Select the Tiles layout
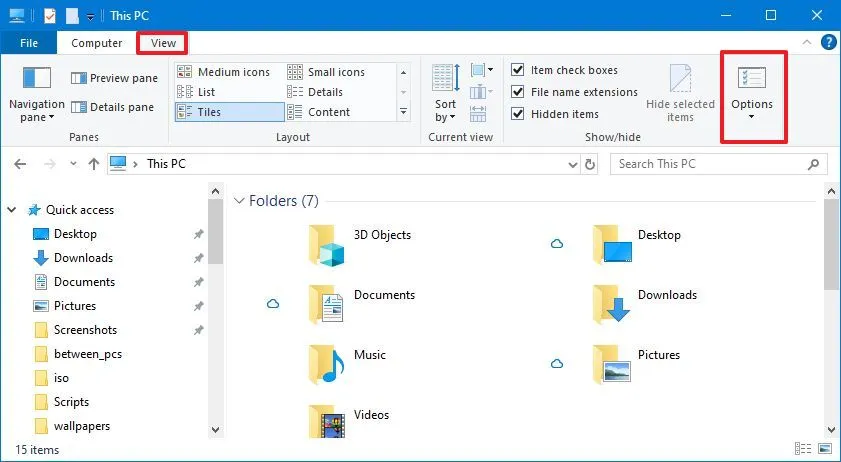841x462 pixels. coord(230,112)
